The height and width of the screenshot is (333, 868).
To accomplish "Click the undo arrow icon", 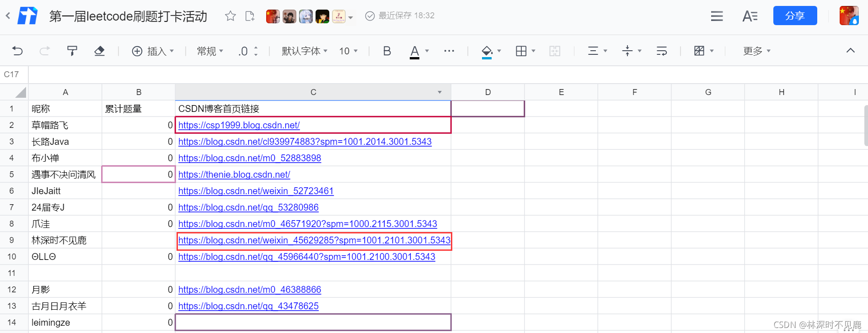I will [17, 51].
